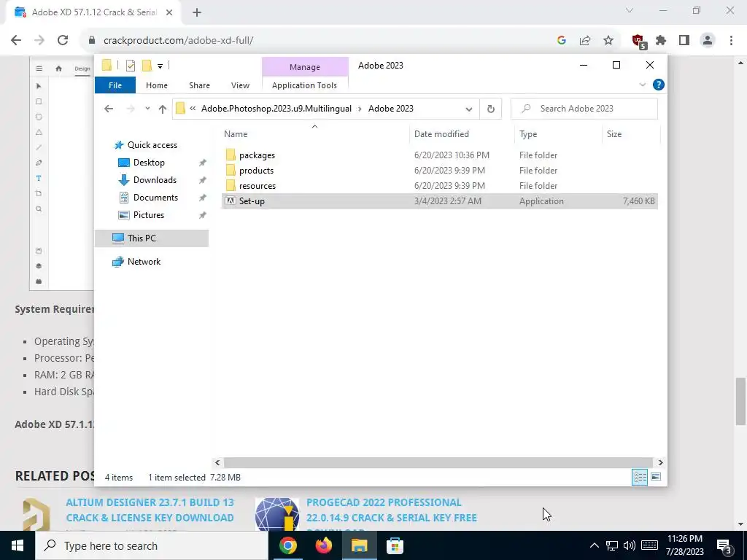
Task: Open the resources folder
Action: (x=258, y=186)
